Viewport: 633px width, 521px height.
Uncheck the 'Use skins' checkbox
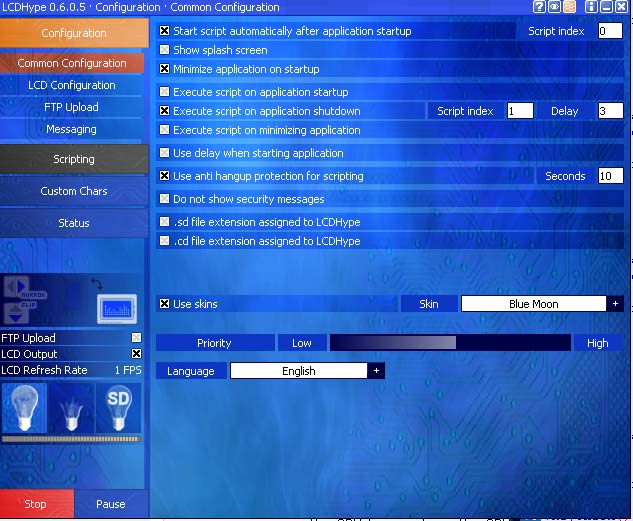(x=164, y=303)
